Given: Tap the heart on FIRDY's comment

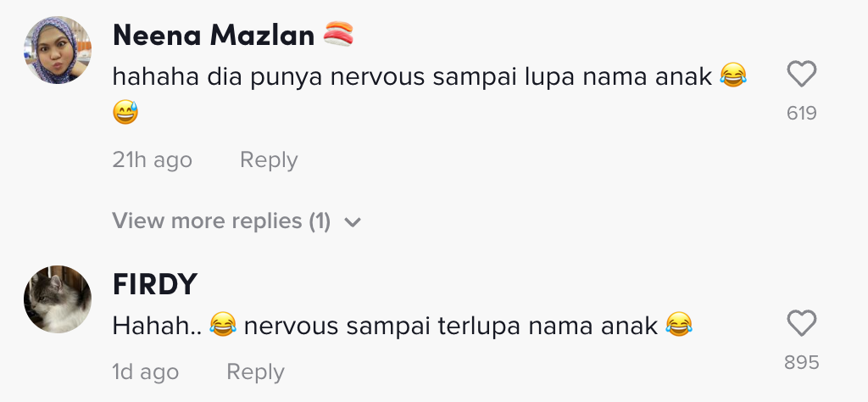Looking at the screenshot, I should 801,323.
